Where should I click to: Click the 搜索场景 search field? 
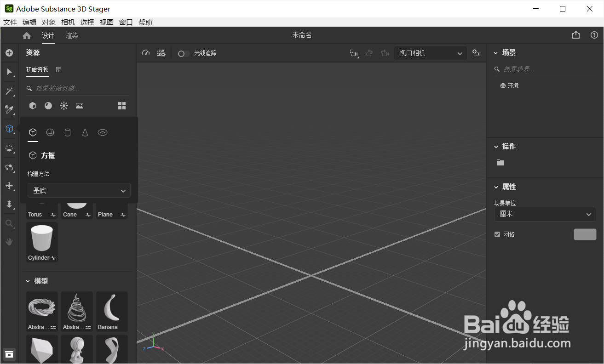545,69
